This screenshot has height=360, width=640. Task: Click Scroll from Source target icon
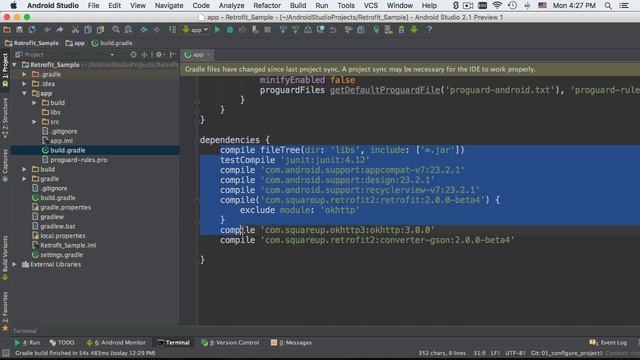pyautogui.click(x=133, y=55)
